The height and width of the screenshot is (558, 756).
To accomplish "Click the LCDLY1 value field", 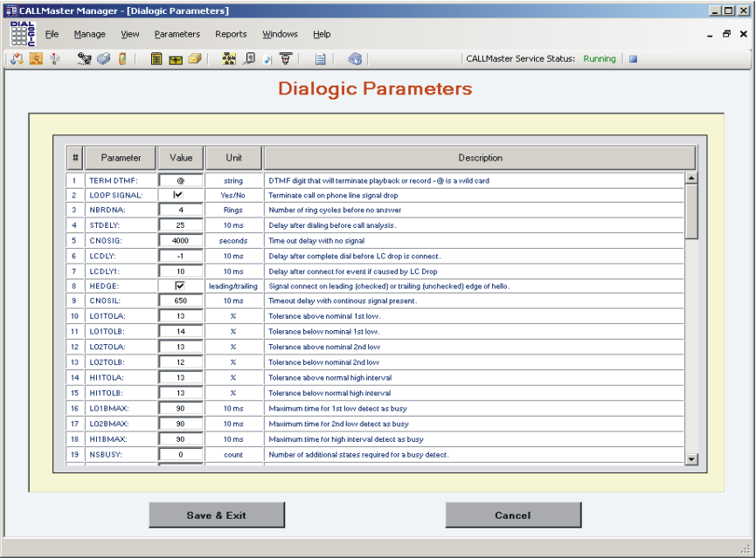I will [181, 272].
